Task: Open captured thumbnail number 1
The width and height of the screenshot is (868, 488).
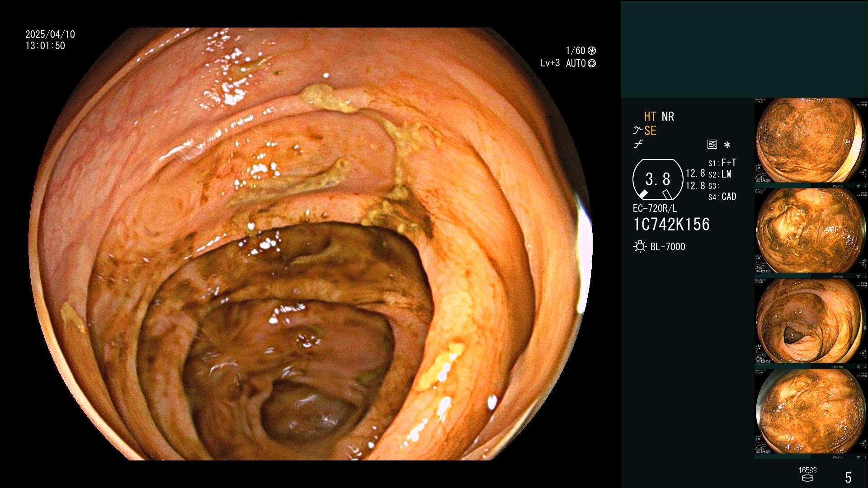Action: (811, 414)
